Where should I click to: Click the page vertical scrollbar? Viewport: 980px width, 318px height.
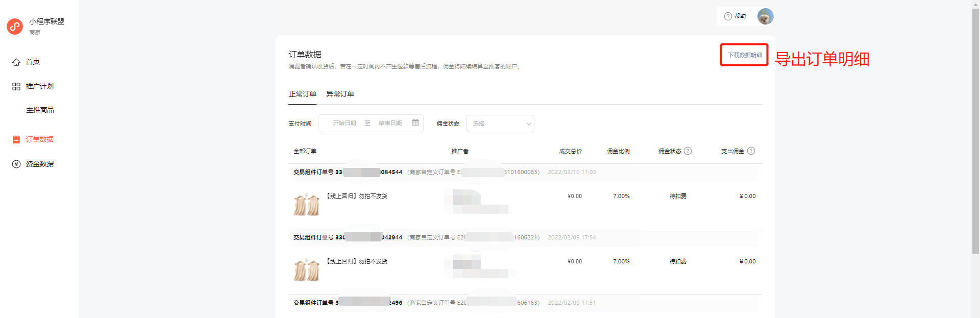[975, 130]
